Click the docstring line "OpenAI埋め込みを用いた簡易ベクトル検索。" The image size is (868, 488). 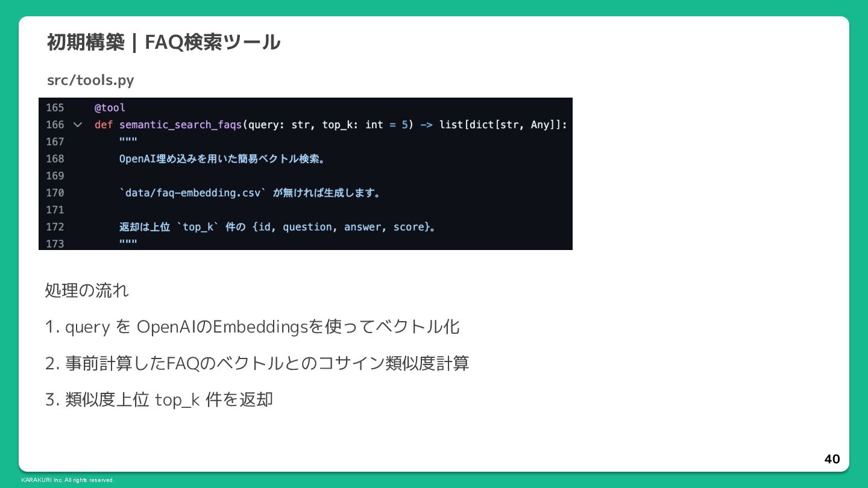point(222,159)
